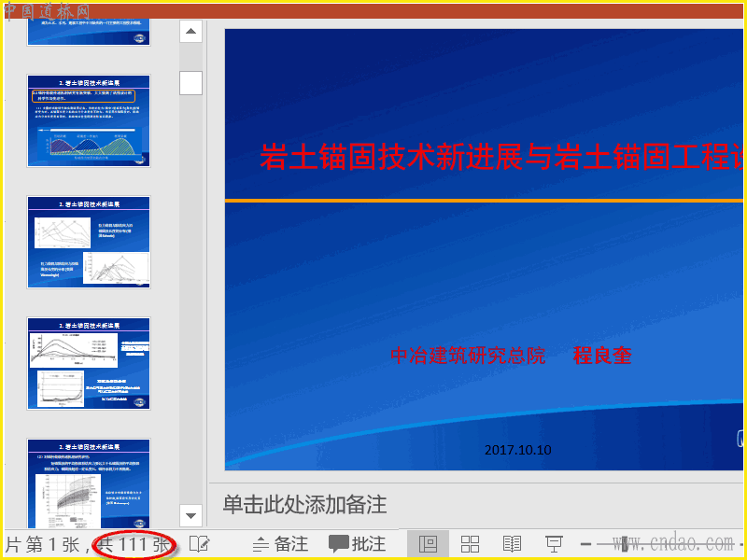Click the zoom out minus button
This screenshot has width=747, height=560.
pyautogui.click(x=586, y=544)
